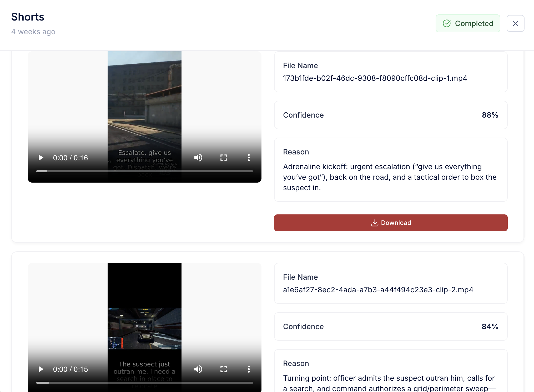Seek within first video progress bar
This screenshot has height=392, width=534.
click(x=145, y=171)
